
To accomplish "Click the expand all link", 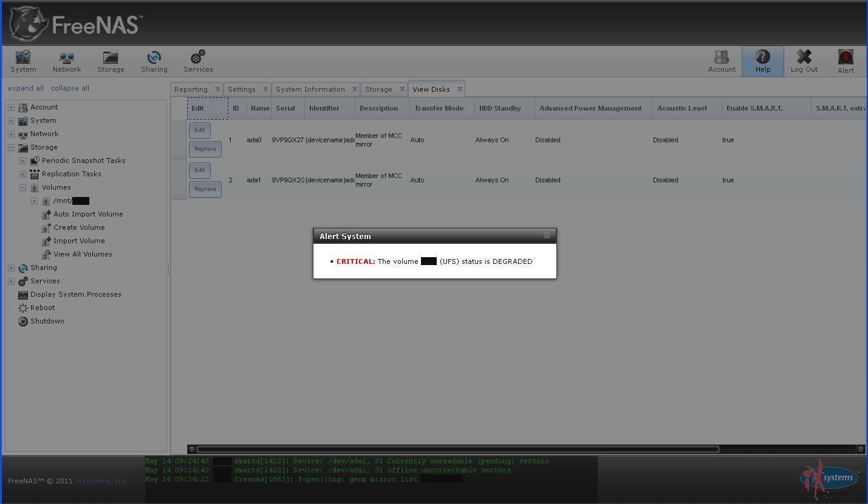I will click(26, 88).
